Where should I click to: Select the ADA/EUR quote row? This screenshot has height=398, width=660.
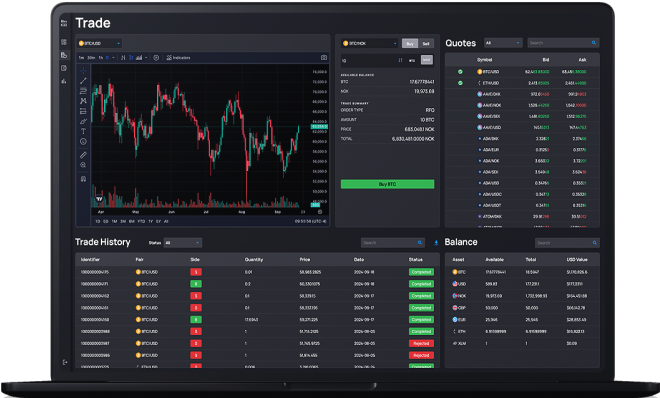(522, 150)
